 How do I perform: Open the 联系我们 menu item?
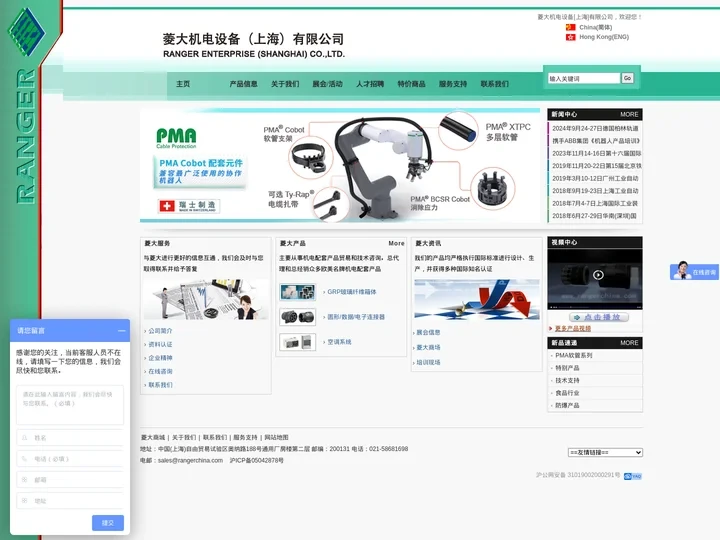tap(495, 84)
